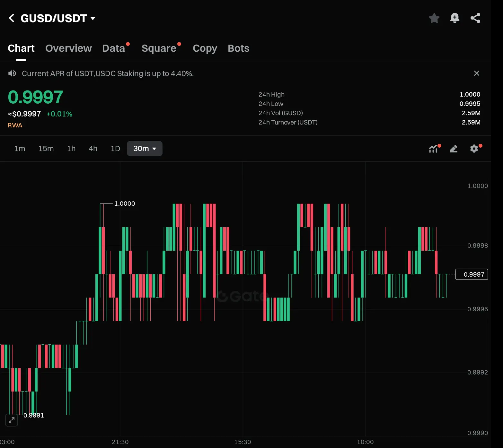Image resolution: width=503 pixels, height=448 pixels.
Task: Click the 0.9991 low marker on chart
Action: tap(34, 415)
